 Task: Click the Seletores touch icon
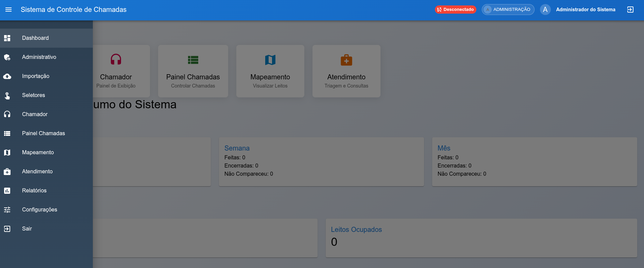click(7, 95)
